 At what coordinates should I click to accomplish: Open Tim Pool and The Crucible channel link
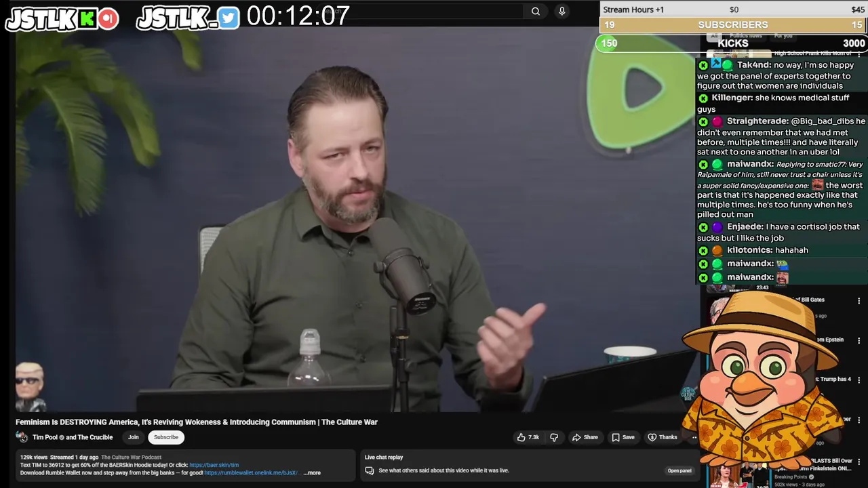tap(73, 437)
